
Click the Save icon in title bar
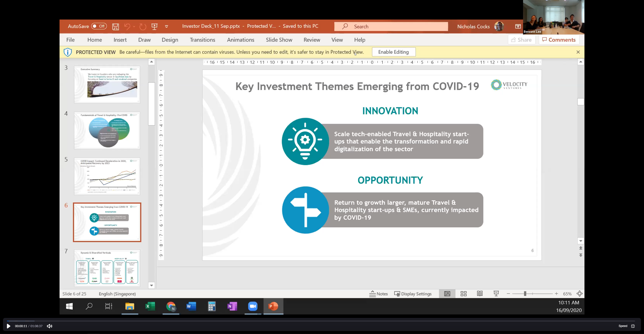116,26
